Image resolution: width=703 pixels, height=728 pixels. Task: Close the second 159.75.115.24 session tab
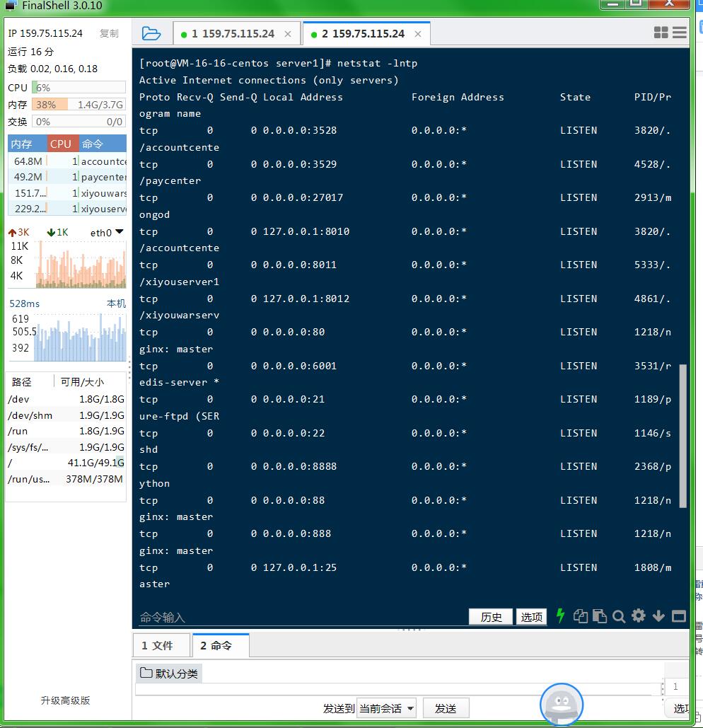tap(418, 34)
